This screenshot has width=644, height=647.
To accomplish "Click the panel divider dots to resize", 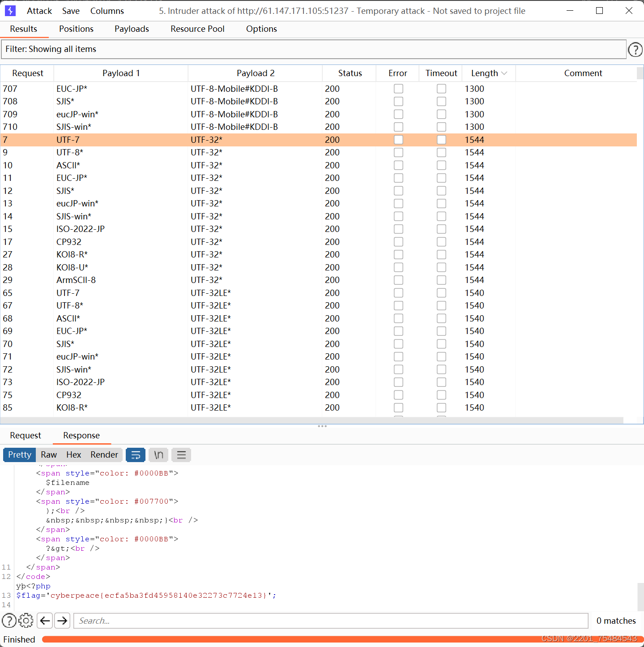I will tap(322, 426).
